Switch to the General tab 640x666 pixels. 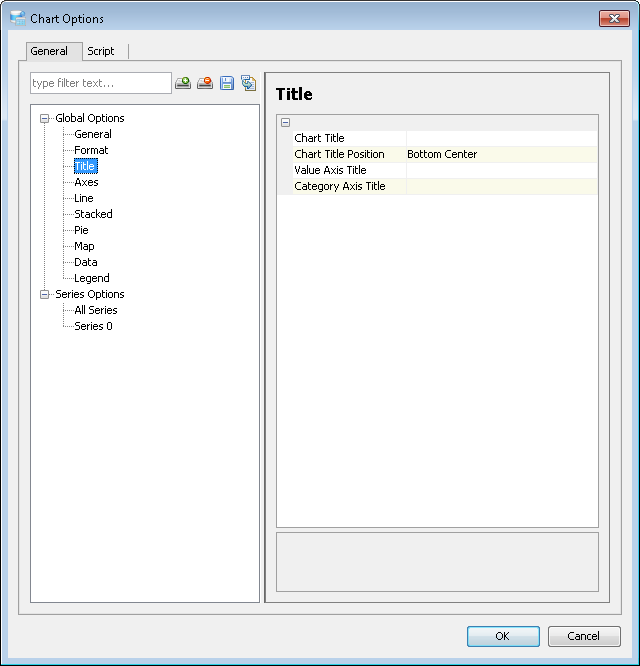[x=54, y=51]
